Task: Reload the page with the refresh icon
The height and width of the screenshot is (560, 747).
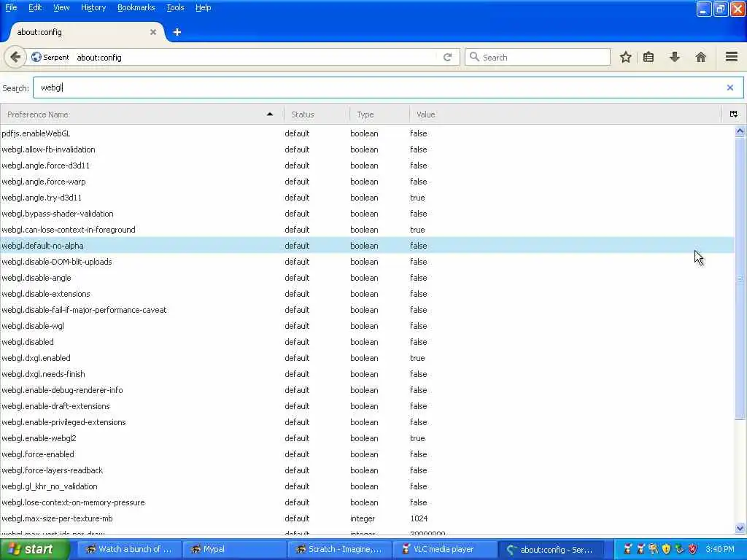Action: [447, 57]
